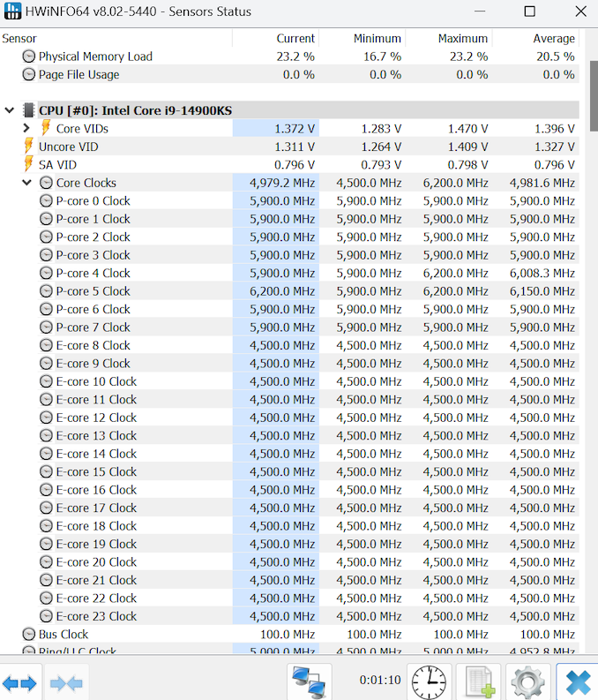This screenshot has width=598, height=700.
Task: Click the shrink layout arrows icon
Action: pyautogui.click(x=66, y=683)
